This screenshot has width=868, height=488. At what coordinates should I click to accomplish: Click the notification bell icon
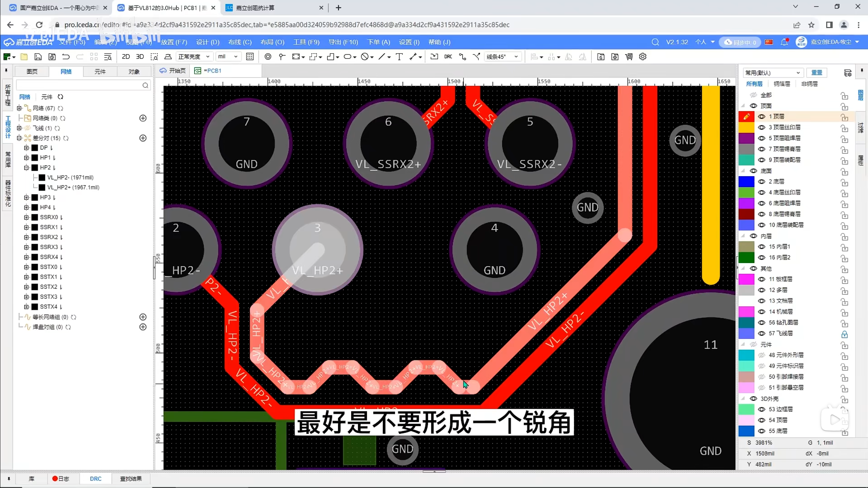(x=784, y=42)
